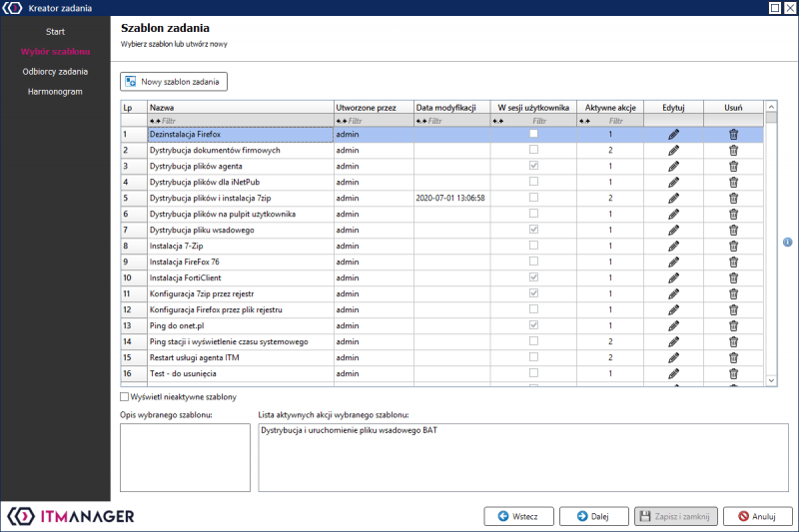The width and height of the screenshot is (799, 532).
Task: Open filter operator for W sesji użytkownika column
Action: pyautogui.click(x=497, y=121)
